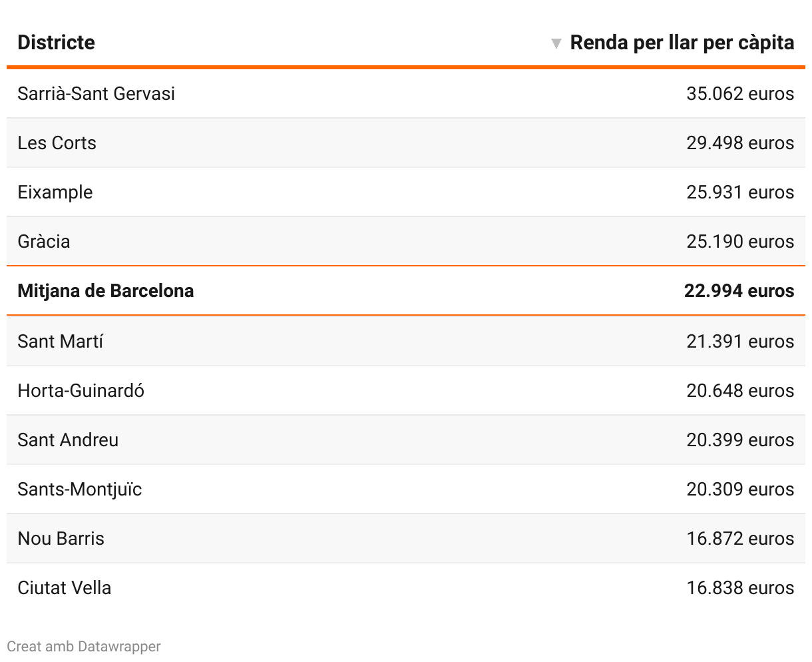Image resolution: width=812 pixels, height=662 pixels.
Task: Click the 35.062 euros value
Action: 740,93
